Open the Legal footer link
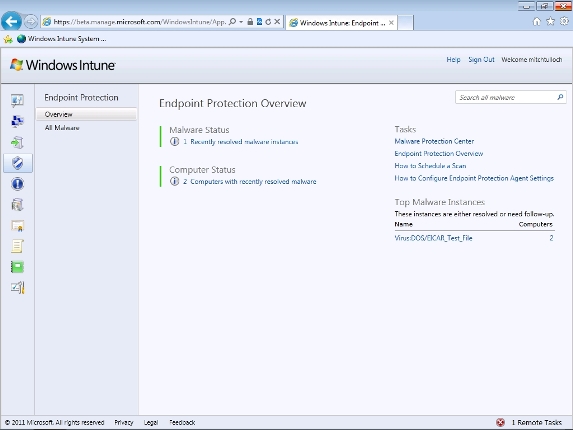Viewport: 573px width, 430px height. click(x=151, y=422)
